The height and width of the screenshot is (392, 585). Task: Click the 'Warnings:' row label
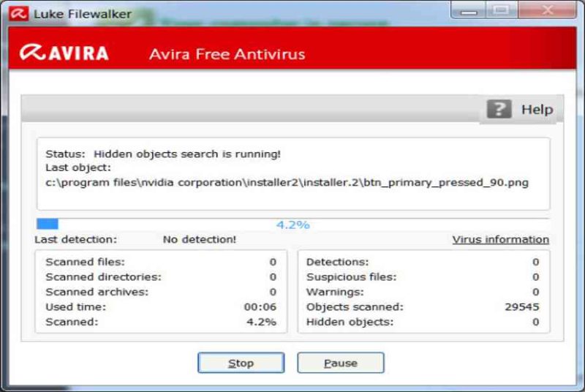335,292
